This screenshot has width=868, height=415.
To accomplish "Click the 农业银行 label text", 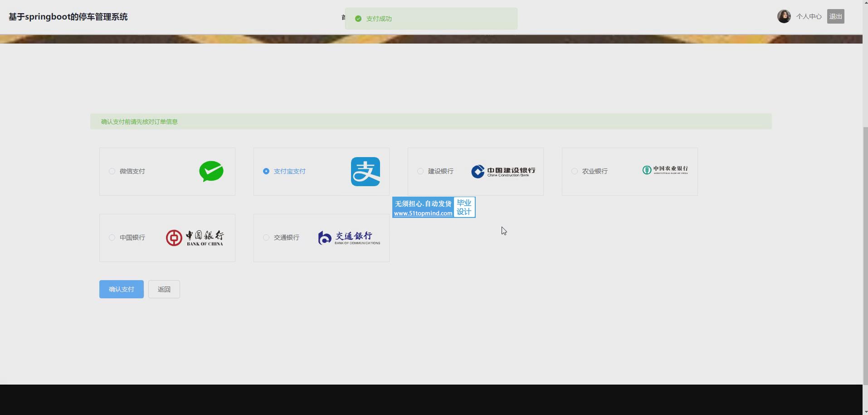I will click(x=595, y=171).
